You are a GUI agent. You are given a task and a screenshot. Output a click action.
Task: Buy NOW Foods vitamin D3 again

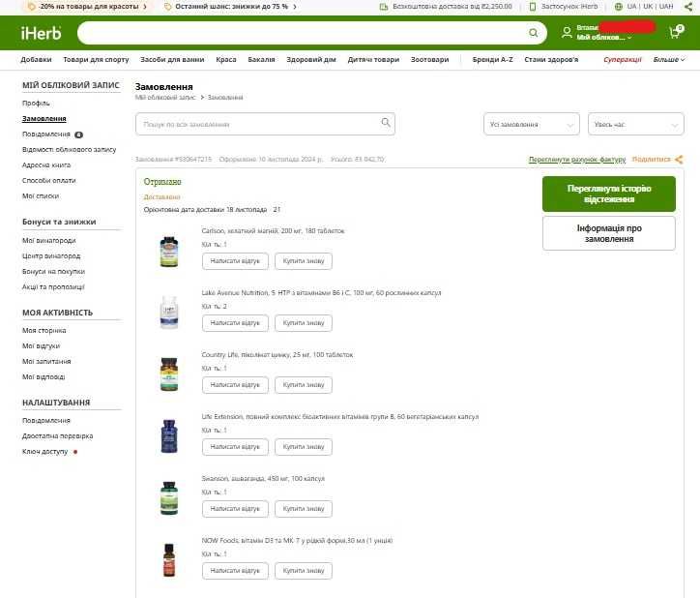[304, 571]
